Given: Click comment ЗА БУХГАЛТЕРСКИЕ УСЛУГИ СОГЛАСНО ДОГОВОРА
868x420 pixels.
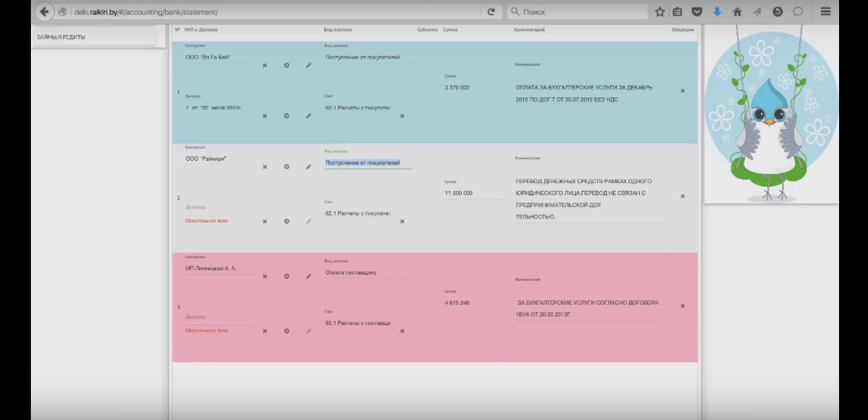Looking at the screenshot, I should click(590, 309).
